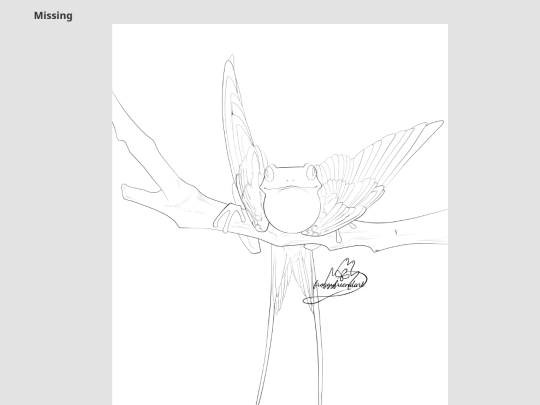Click the frog's right eye
The image size is (540, 405).
[311, 172]
